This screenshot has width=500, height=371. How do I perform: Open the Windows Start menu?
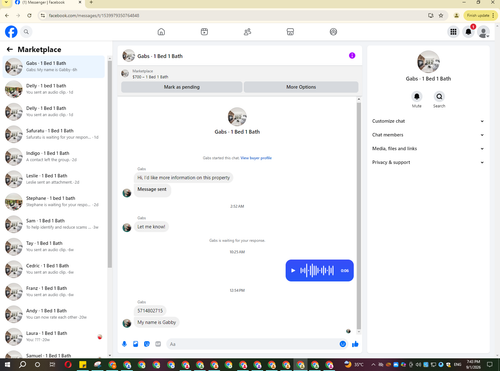[x=7, y=365]
